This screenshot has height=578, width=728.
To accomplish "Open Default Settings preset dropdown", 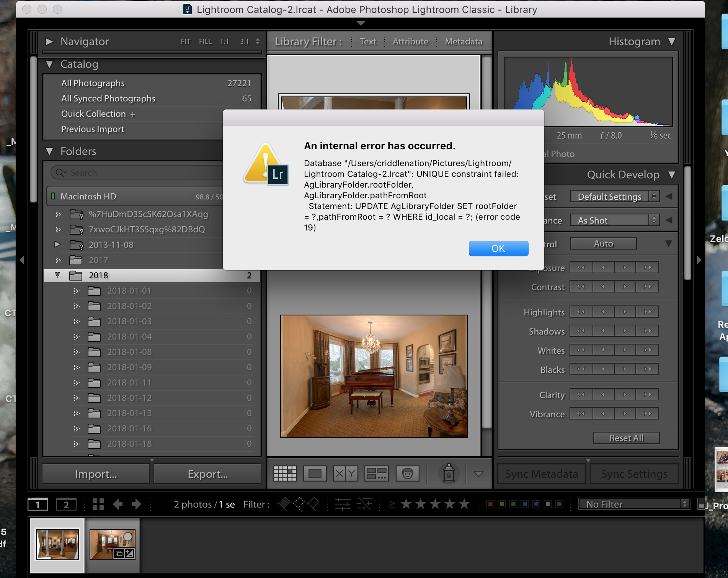I will click(x=615, y=196).
